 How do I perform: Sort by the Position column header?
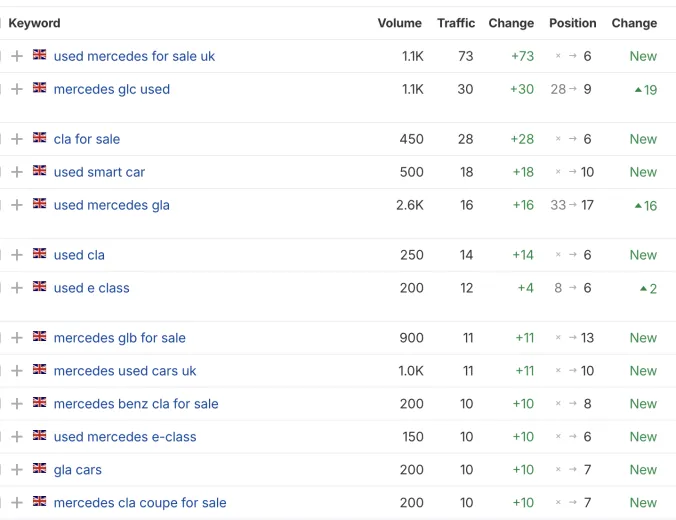(x=572, y=23)
